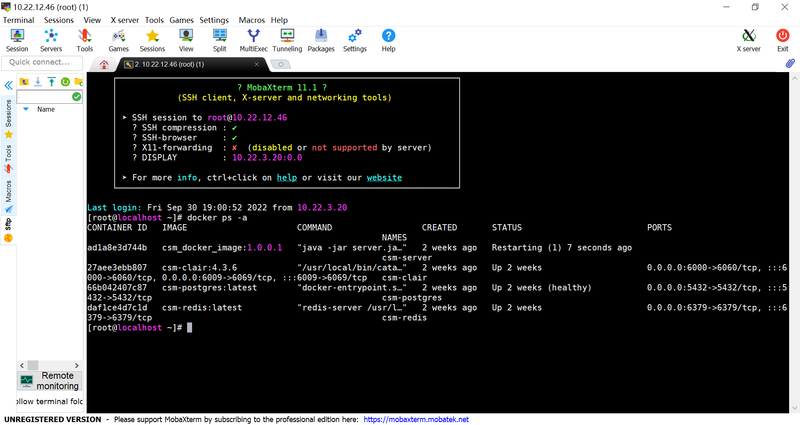
Task: Open the Games menu
Action: click(x=181, y=20)
